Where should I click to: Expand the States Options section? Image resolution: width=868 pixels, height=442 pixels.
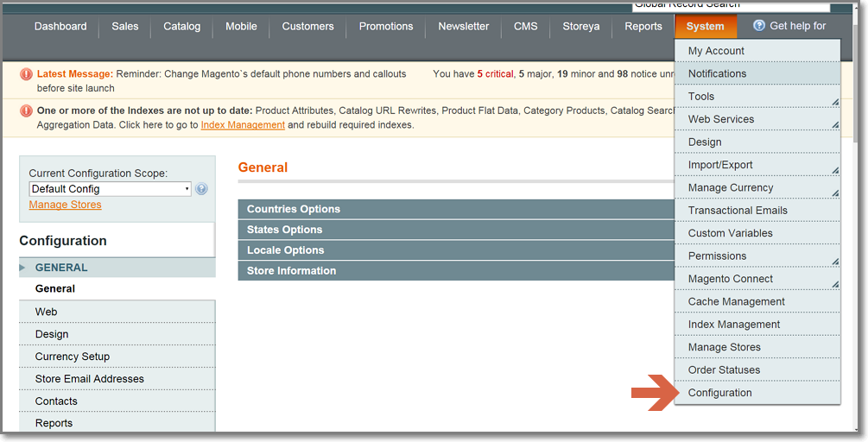tap(455, 230)
